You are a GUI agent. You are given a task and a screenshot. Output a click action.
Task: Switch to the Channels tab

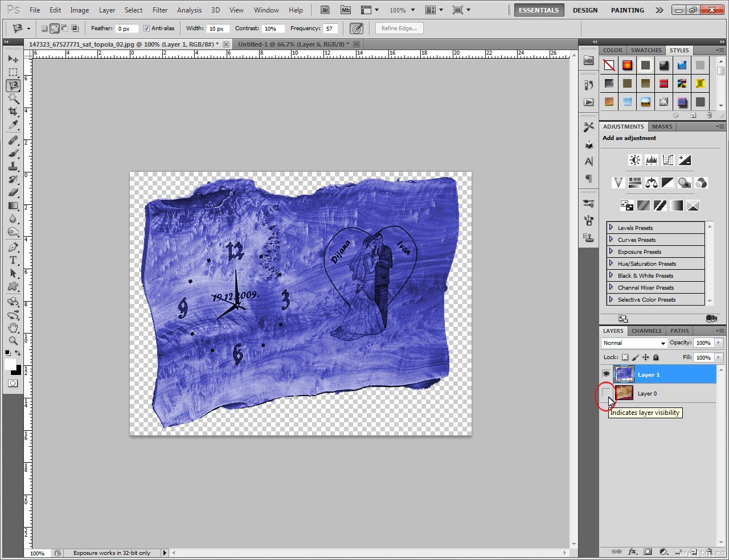[x=646, y=331]
